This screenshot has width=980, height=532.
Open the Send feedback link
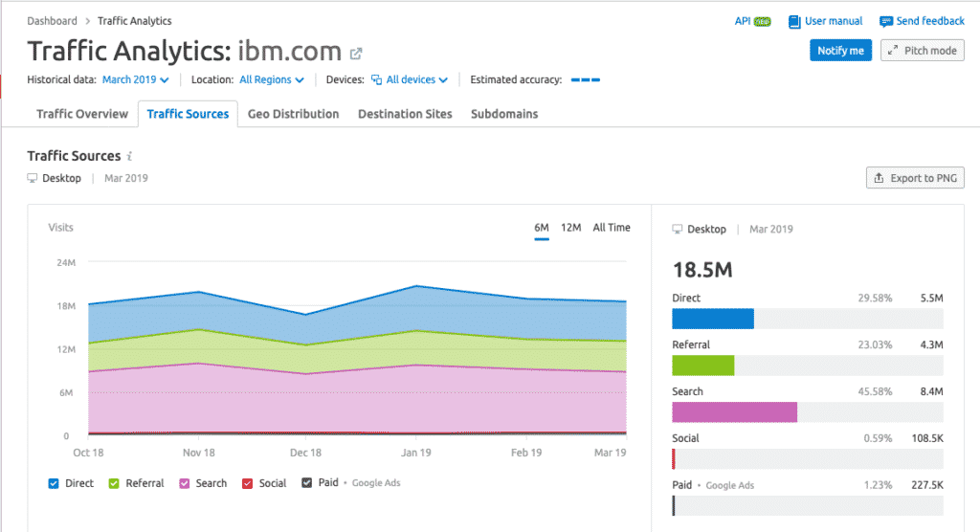[930, 21]
